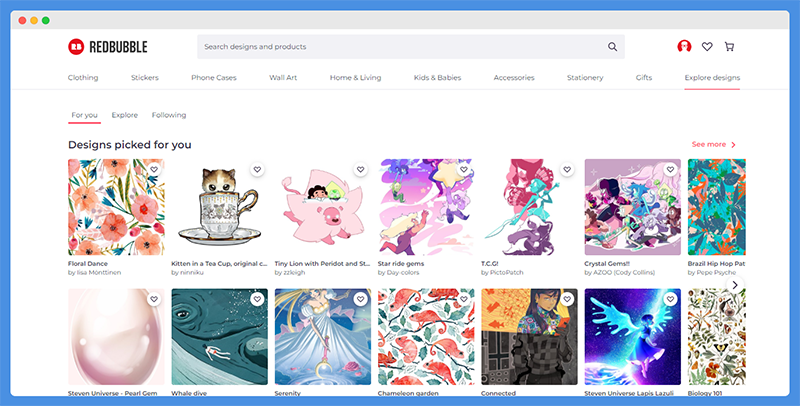Open the Stickers category

click(145, 78)
